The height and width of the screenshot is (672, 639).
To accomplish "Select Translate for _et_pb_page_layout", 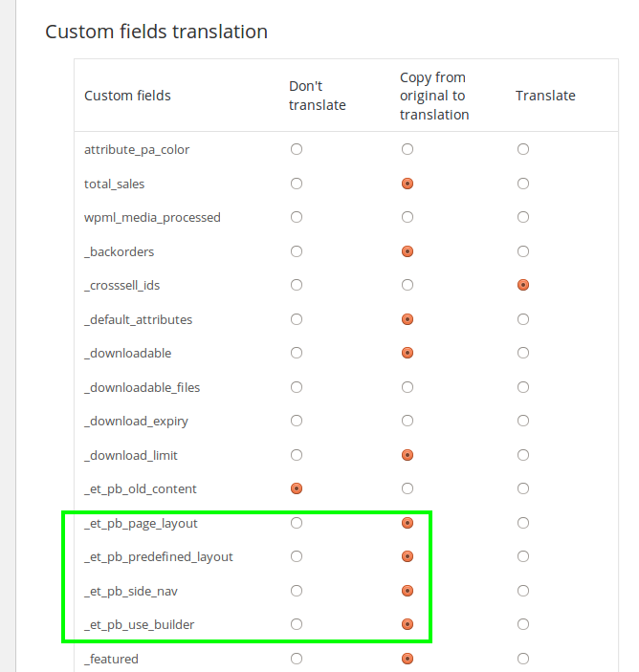I will point(523,523).
